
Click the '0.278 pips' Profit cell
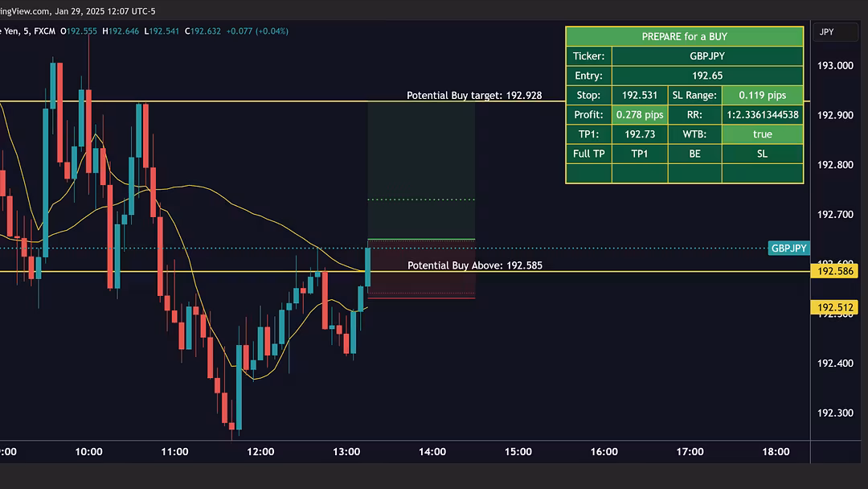pos(640,115)
